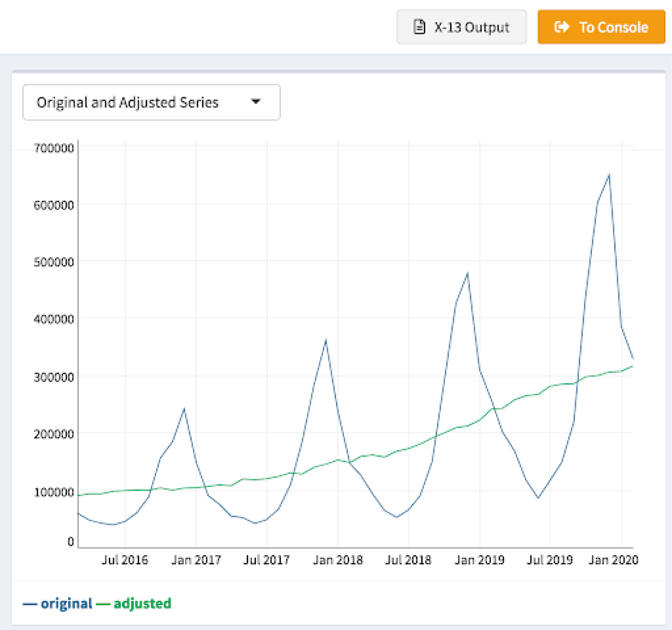
Task: Open the X-13 Output report
Action: coord(461,27)
